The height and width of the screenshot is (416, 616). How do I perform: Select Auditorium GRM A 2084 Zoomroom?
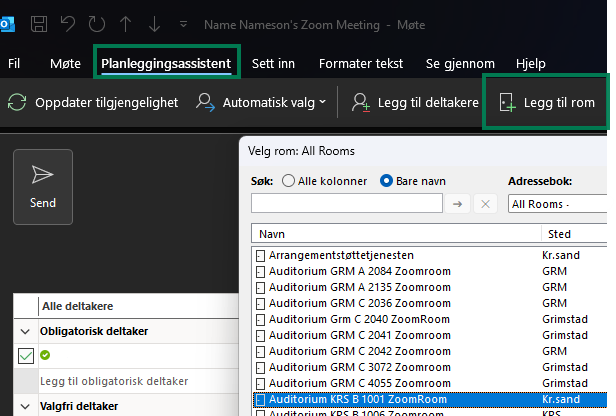[x=359, y=271]
